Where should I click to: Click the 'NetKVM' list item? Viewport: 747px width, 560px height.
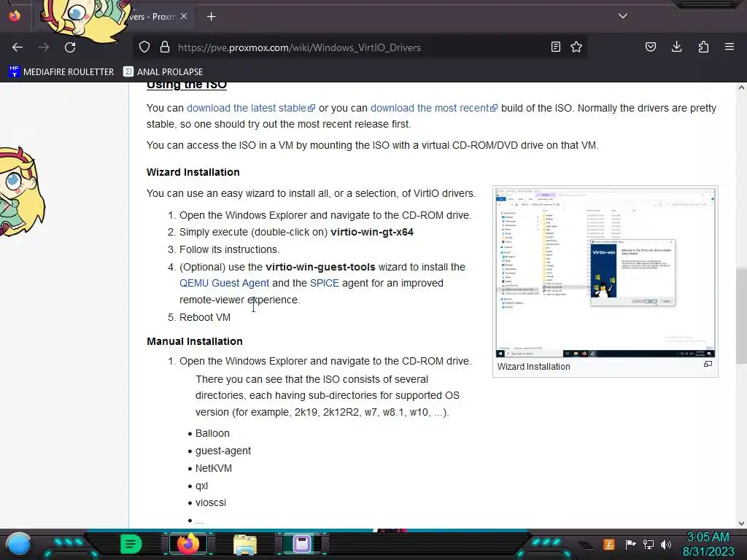214,469
